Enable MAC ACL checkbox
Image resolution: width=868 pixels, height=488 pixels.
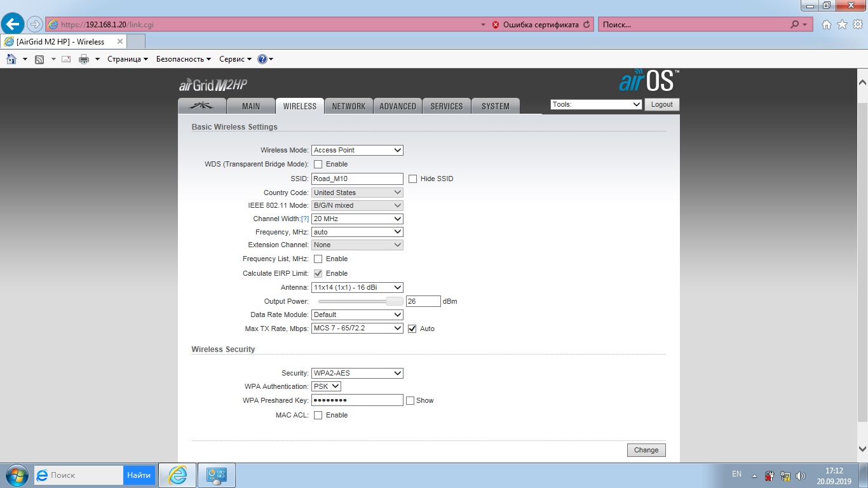tap(318, 415)
